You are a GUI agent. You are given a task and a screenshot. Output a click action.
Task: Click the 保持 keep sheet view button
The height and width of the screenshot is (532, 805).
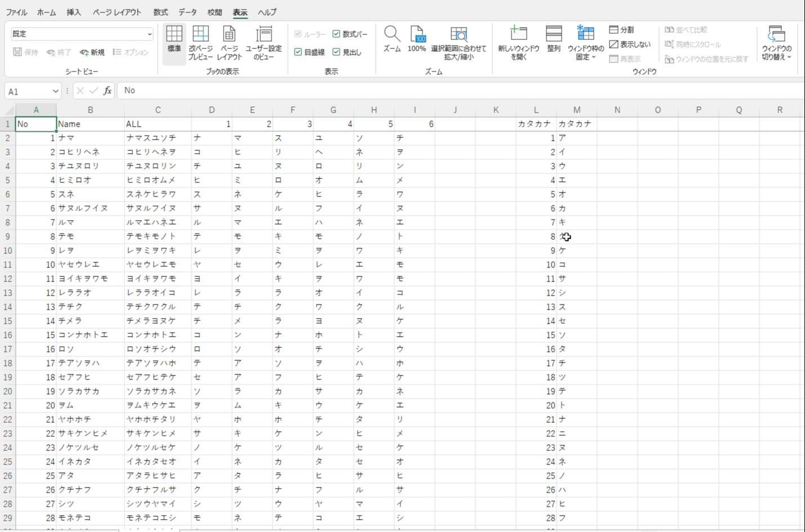(x=25, y=52)
